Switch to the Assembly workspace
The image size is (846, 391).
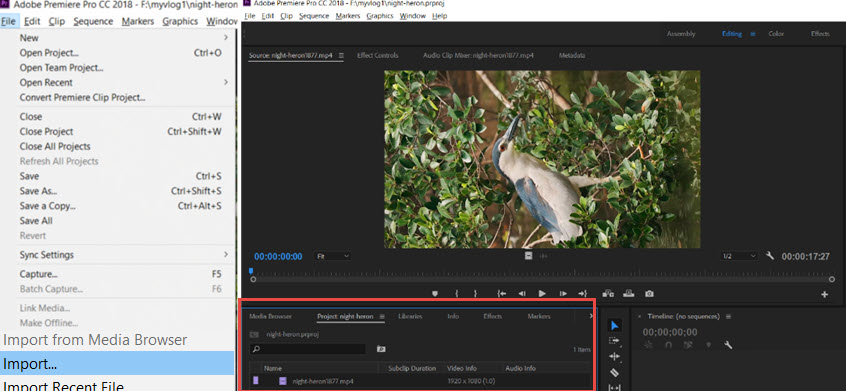tap(681, 34)
